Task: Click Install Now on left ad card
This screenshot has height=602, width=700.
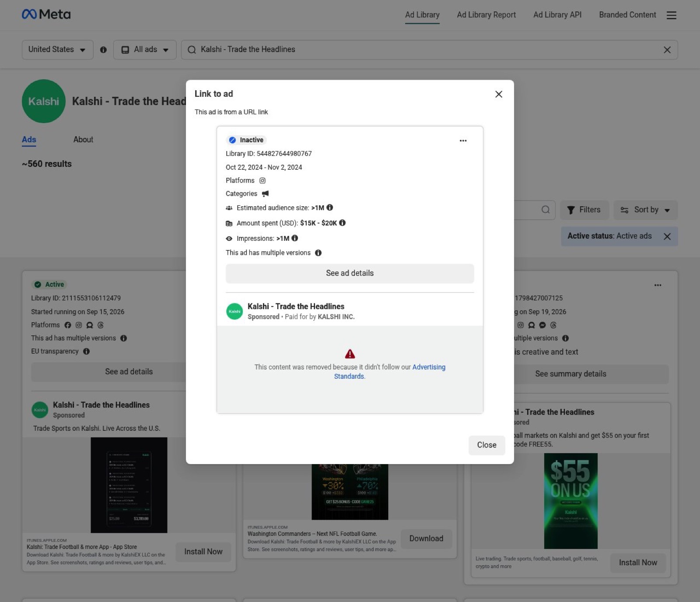Action: 203,552
